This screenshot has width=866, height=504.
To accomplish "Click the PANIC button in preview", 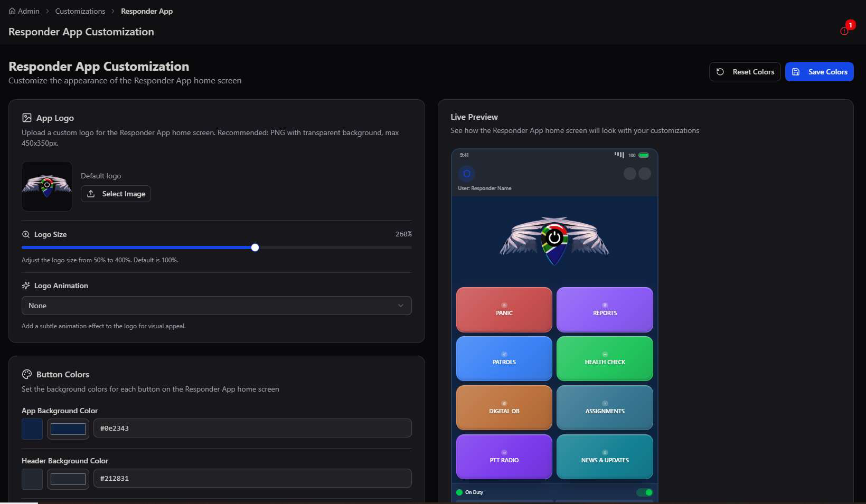I will pos(504,310).
